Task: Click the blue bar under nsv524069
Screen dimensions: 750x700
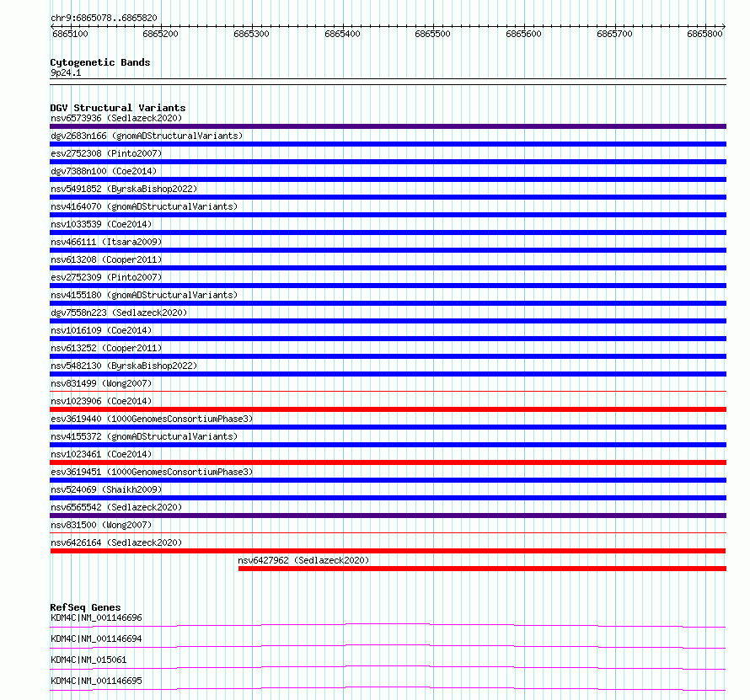Action: click(x=388, y=498)
